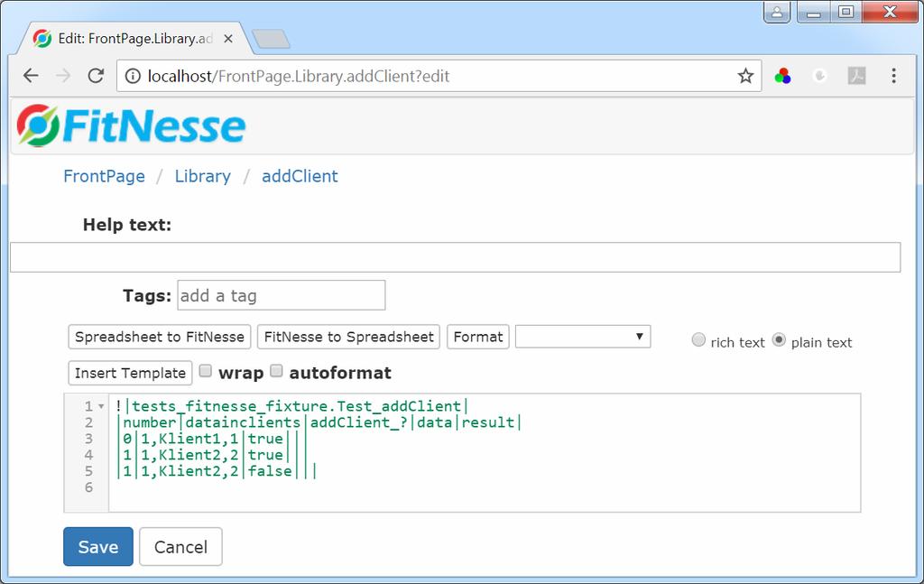
Task: Click line with Klient2 false
Action: click(x=216, y=471)
